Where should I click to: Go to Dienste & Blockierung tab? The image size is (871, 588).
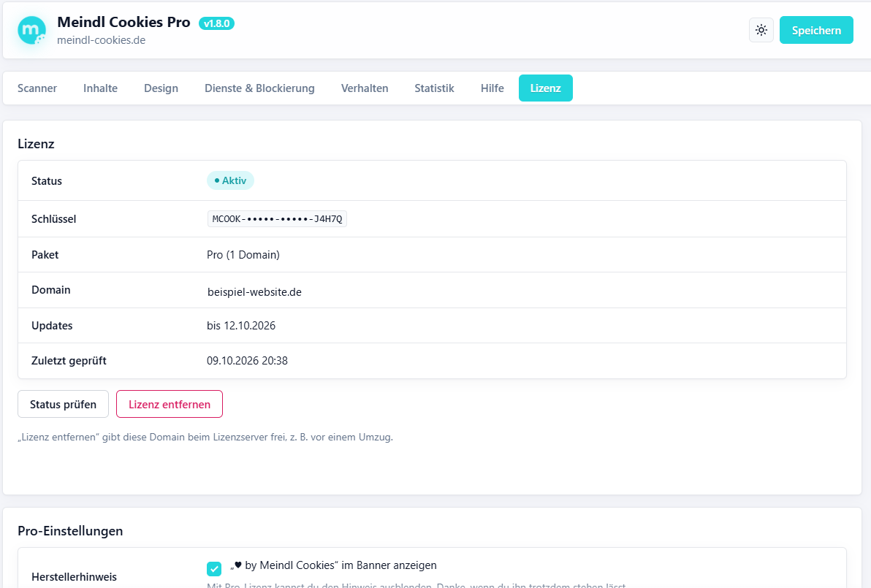pyautogui.click(x=259, y=88)
